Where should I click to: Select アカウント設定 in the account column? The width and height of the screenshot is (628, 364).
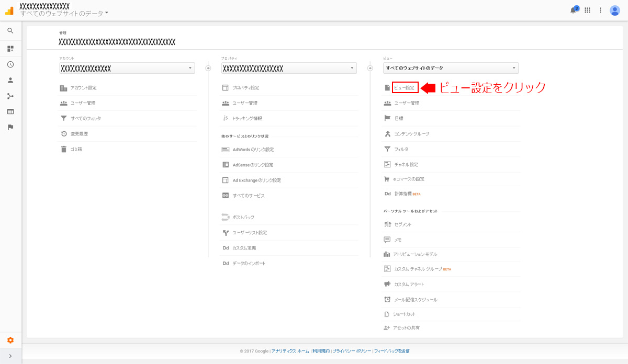coord(83,88)
